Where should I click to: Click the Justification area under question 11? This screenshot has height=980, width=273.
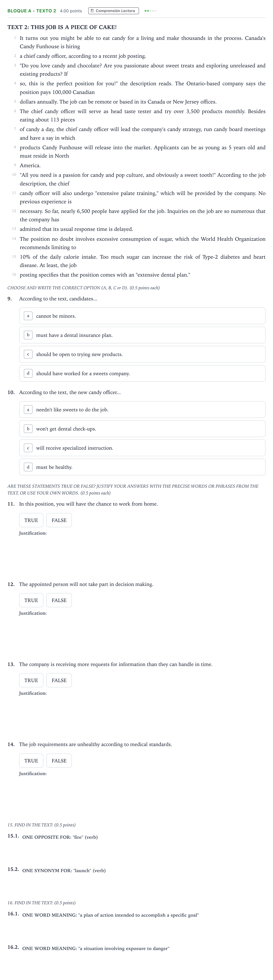coord(142,552)
